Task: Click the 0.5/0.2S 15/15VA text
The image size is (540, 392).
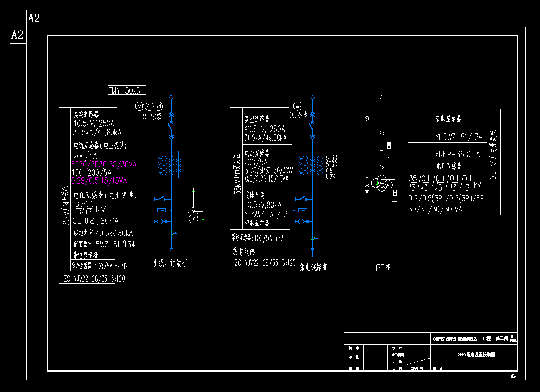Action: pyautogui.click(x=267, y=179)
